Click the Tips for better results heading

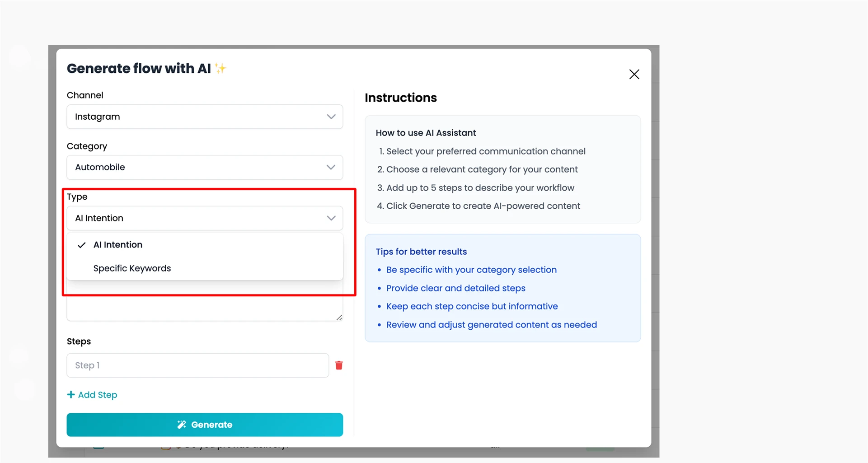pyautogui.click(x=421, y=252)
